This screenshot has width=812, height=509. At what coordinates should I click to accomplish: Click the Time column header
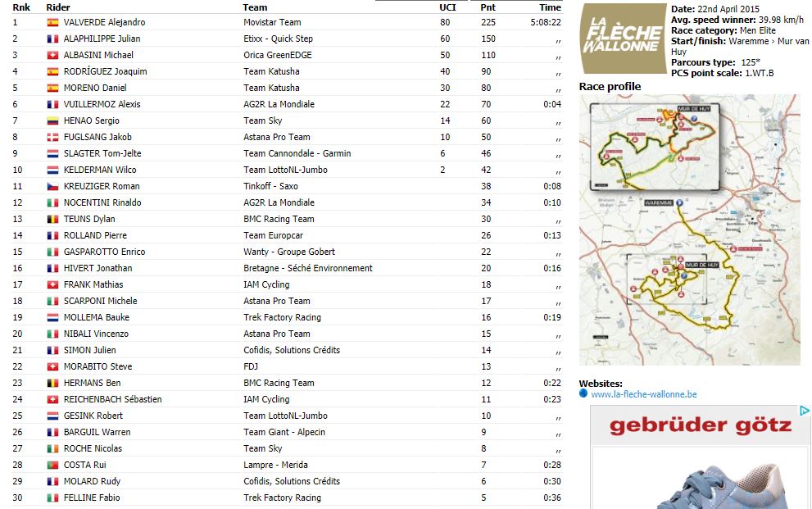coord(550,7)
